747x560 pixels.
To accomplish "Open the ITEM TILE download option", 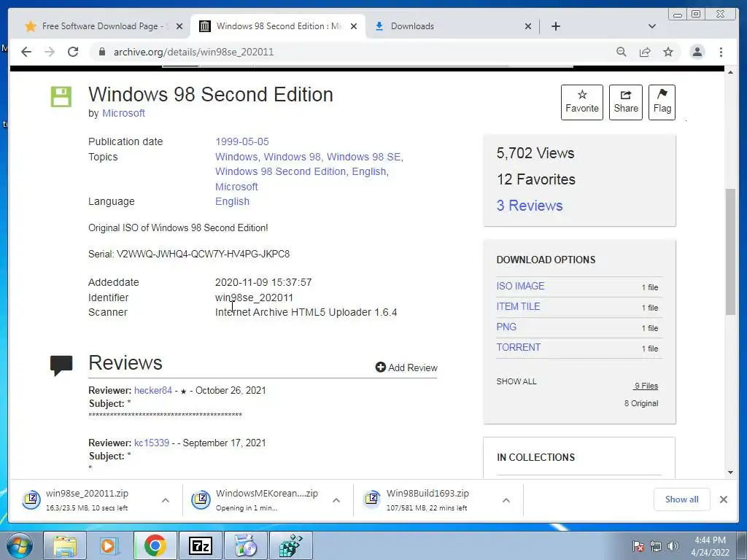I will tap(519, 307).
